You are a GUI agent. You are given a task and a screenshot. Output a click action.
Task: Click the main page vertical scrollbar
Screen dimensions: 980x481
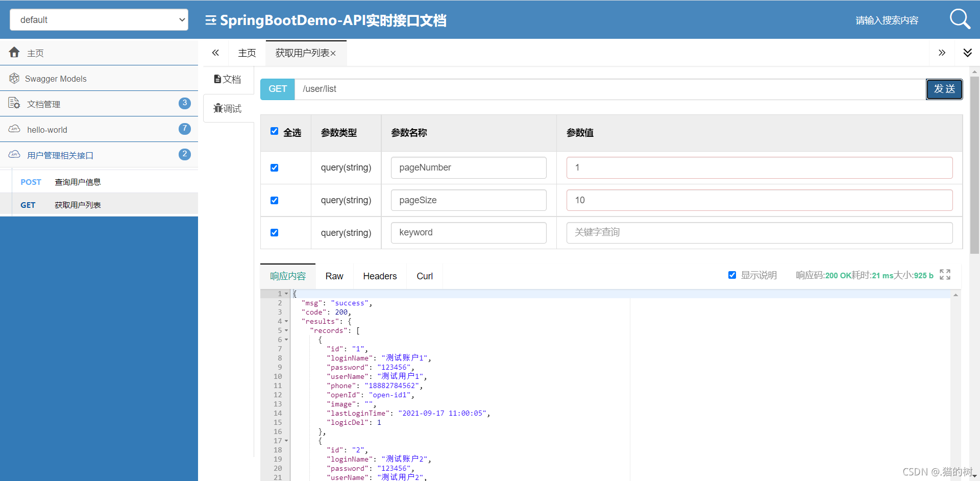[974, 164]
